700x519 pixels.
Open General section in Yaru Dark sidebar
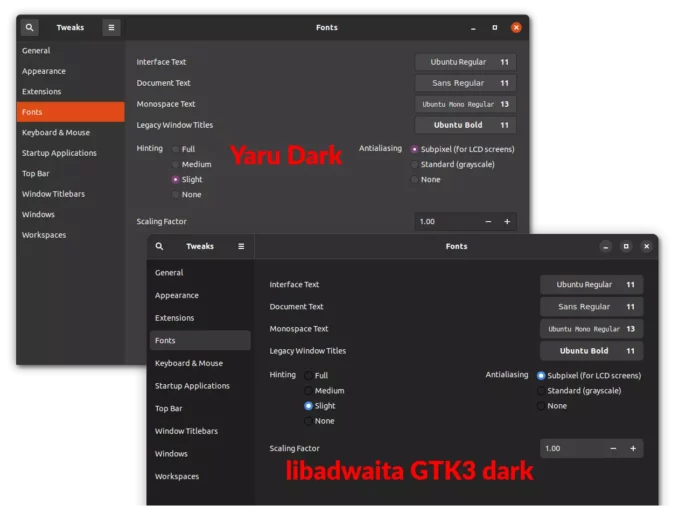pyautogui.click(x=71, y=50)
